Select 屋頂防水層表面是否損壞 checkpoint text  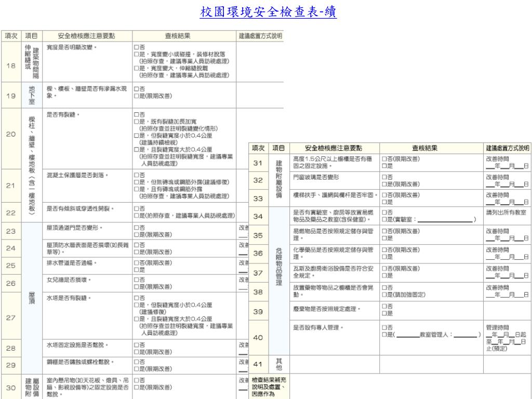tap(87, 248)
